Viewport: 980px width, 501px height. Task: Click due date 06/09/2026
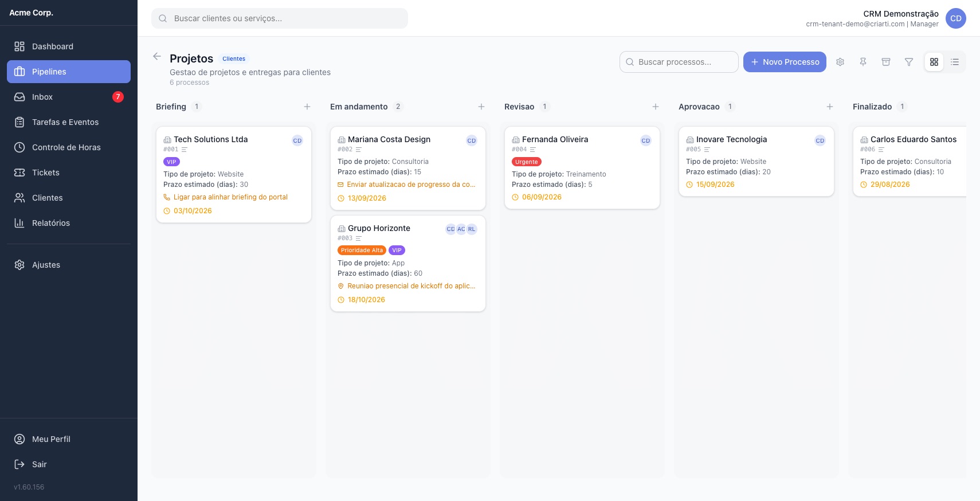(542, 197)
